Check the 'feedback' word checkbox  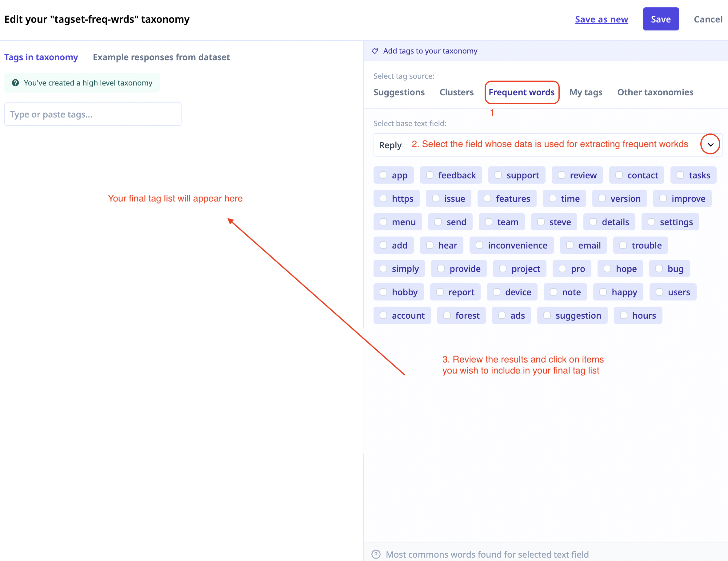pyautogui.click(x=430, y=175)
